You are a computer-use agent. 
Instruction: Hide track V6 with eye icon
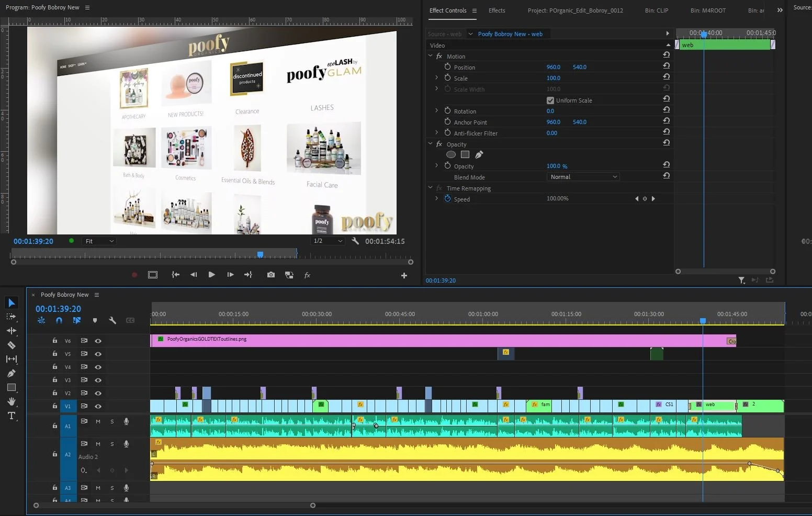98,341
